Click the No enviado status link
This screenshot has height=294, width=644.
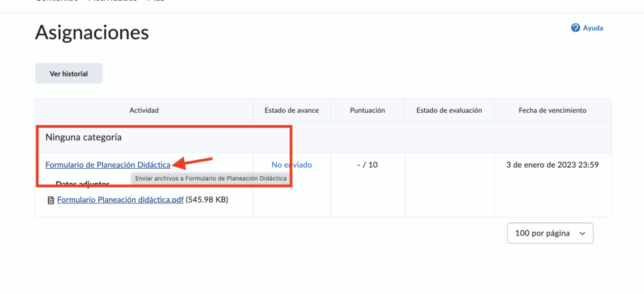tap(291, 165)
